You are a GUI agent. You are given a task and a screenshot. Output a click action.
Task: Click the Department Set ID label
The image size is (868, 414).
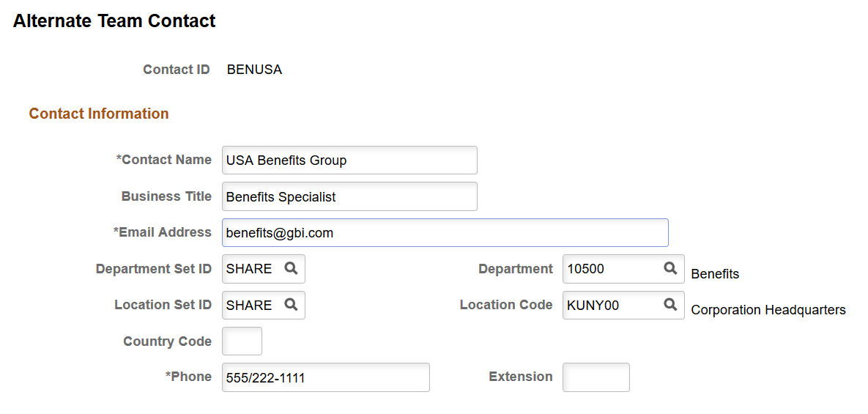pos(153,268)
